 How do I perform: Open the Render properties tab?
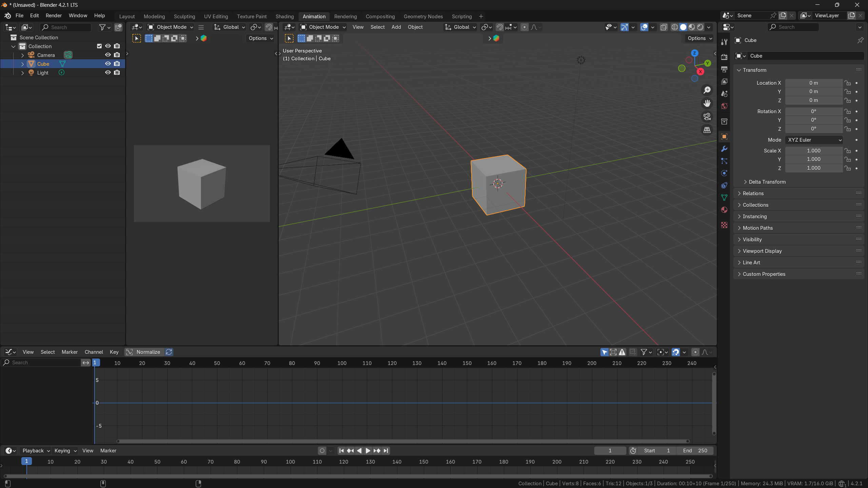tap(724, 57)
